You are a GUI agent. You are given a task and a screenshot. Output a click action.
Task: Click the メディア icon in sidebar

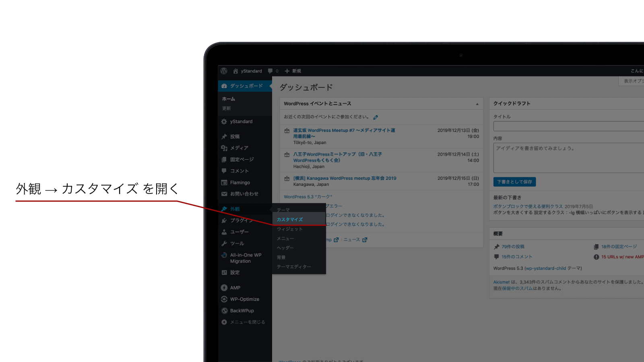point(224,148)
